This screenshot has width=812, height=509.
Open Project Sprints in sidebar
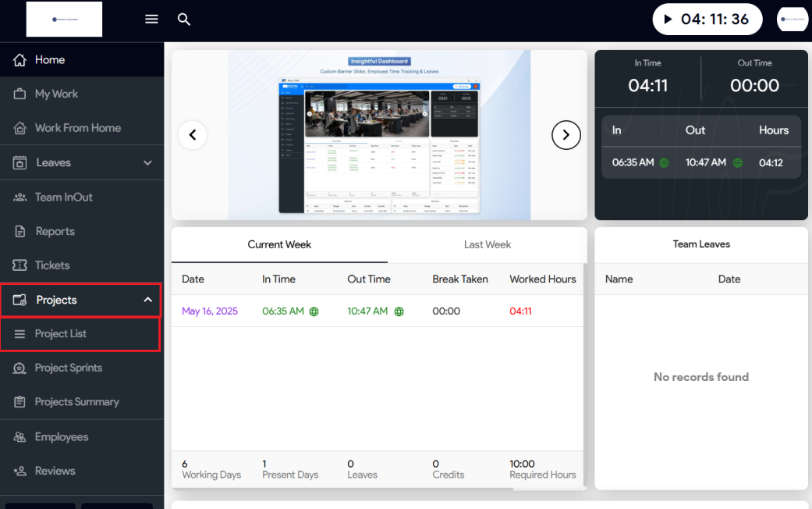coord(68,368)
